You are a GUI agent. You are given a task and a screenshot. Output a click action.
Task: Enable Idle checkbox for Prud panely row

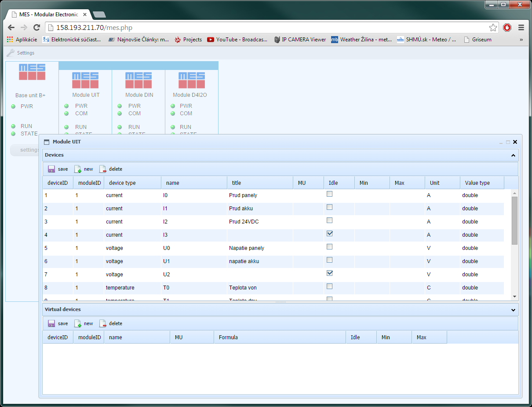coord(329,194)
